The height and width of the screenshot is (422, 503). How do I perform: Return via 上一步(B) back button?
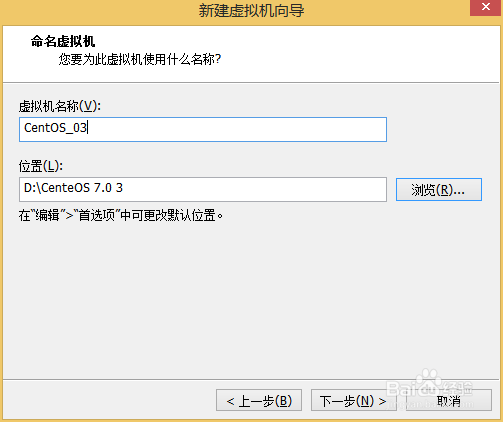click(259, 400)
